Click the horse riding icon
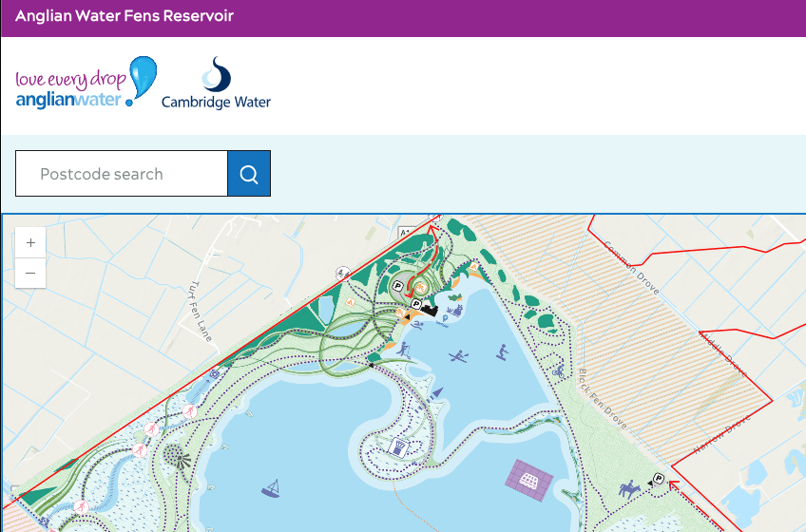The image size is (806, 532). (629, 490)
